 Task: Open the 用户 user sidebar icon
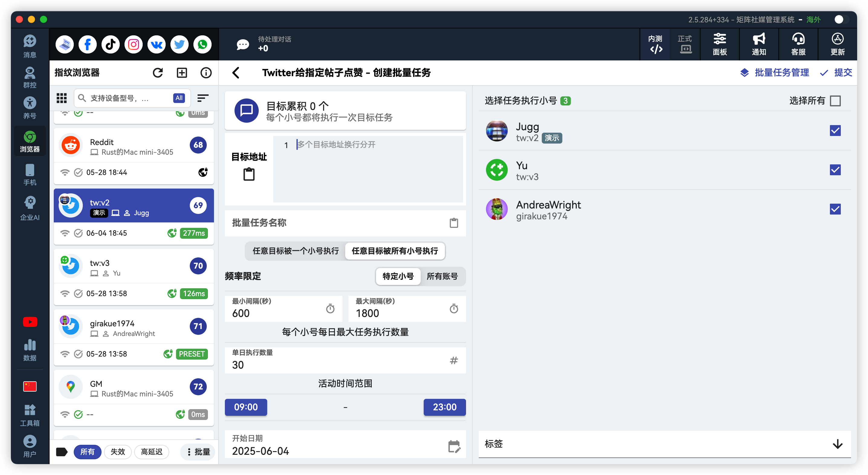tap(30, 446)
